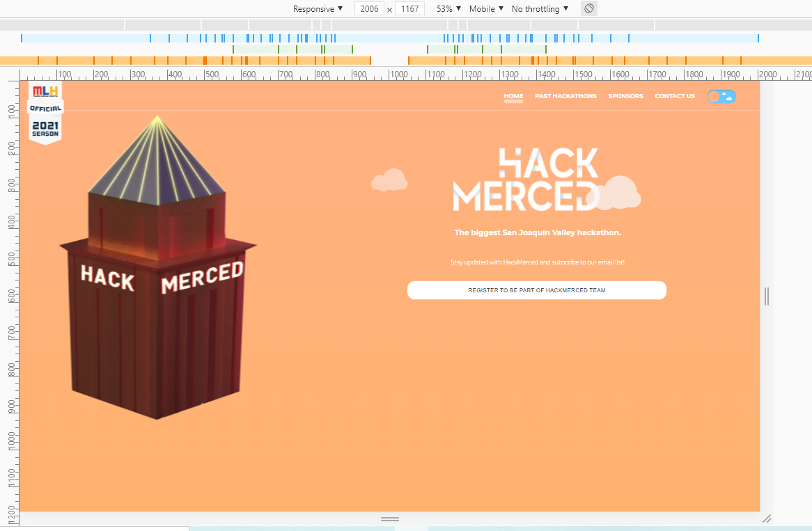Click Register to be part of HackMerced team

[536, 290]
